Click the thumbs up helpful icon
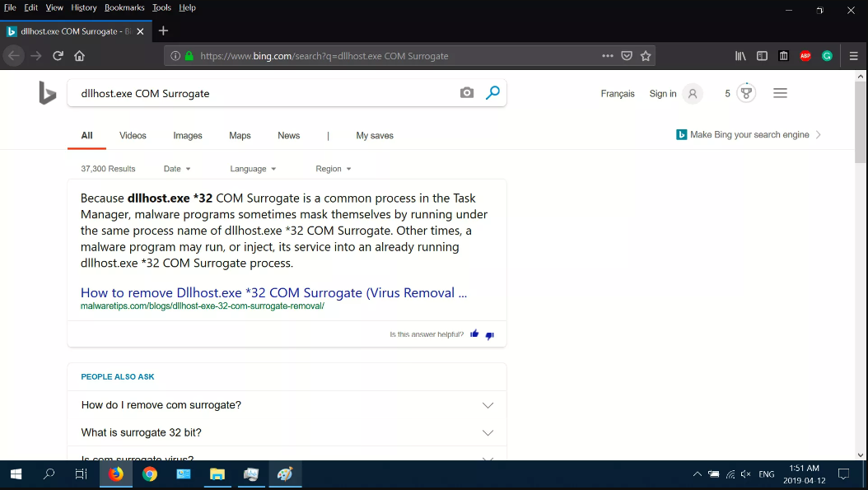Image resolution: width=868 pixels, height=490 pixels. [474, 334]
